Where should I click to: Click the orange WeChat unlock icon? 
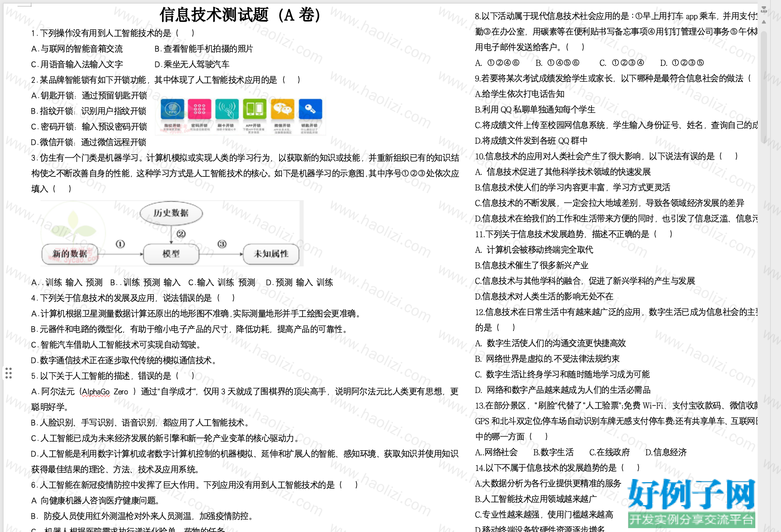pos(283,109)
